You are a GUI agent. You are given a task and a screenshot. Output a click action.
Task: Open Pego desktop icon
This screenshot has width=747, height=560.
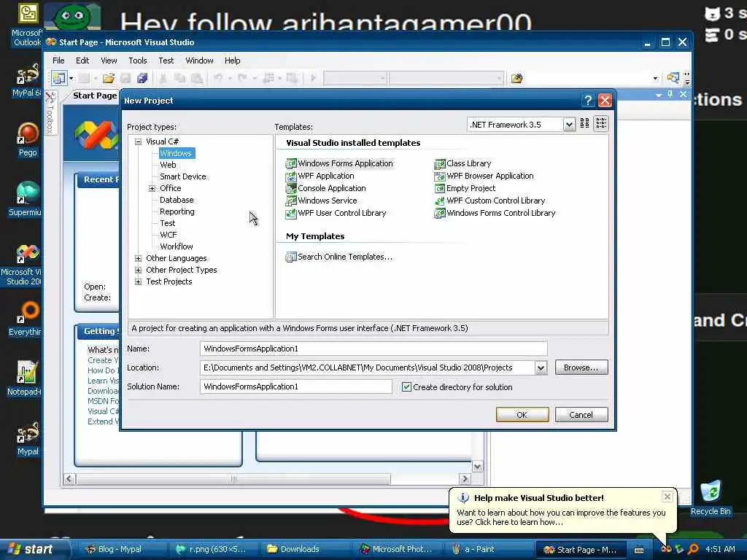tap(27, 139)
